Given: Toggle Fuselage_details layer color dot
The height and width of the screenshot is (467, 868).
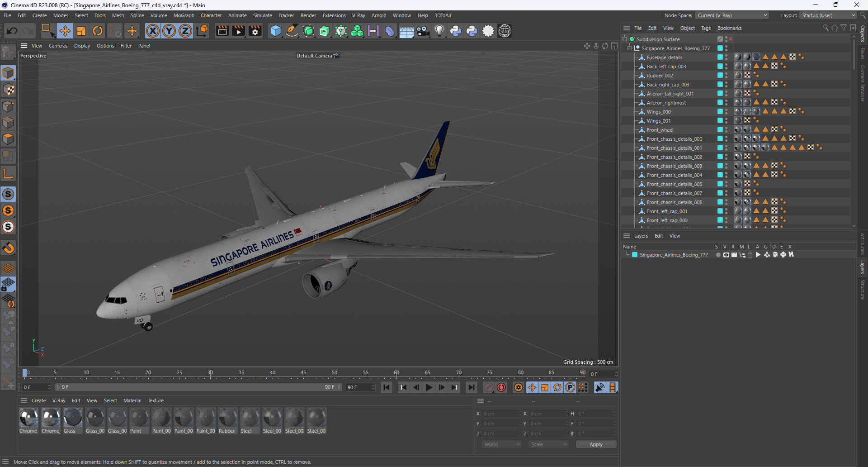Looking at the screenshot, I should point(720,57).
